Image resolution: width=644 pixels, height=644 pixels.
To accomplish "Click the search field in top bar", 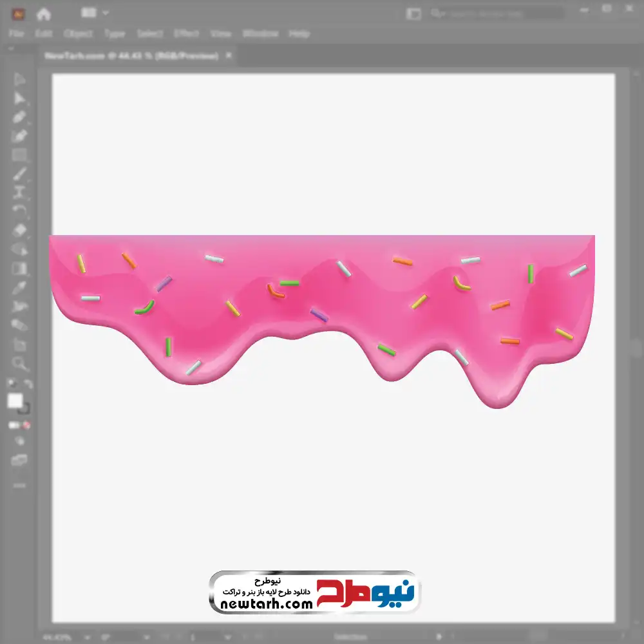I will [x=496, y=14].
